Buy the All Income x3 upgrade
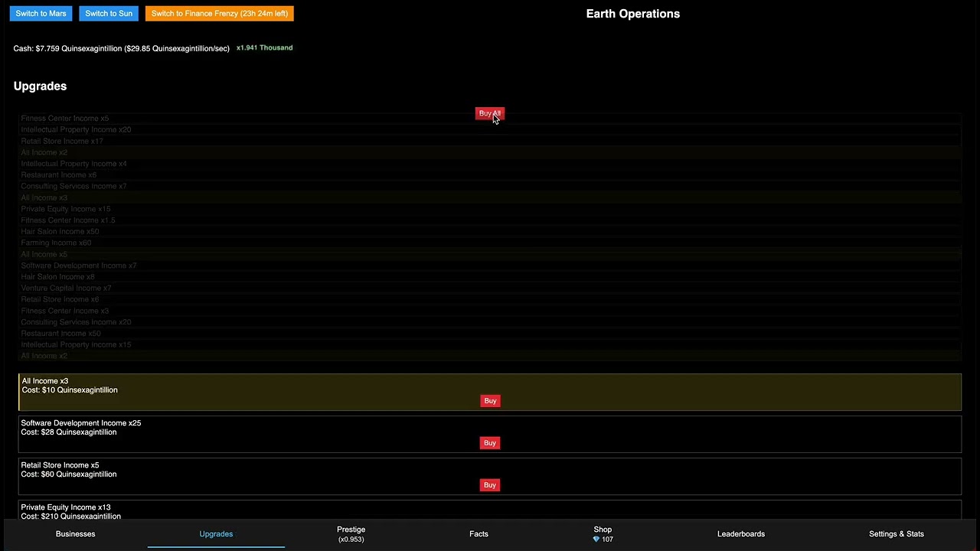 (x=490, y=401)
